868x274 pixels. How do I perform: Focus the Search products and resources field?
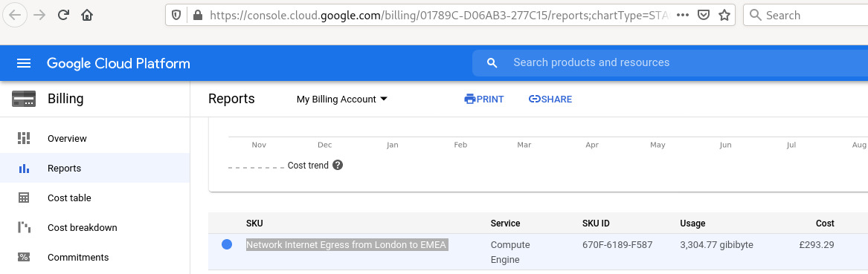[670, 62]
